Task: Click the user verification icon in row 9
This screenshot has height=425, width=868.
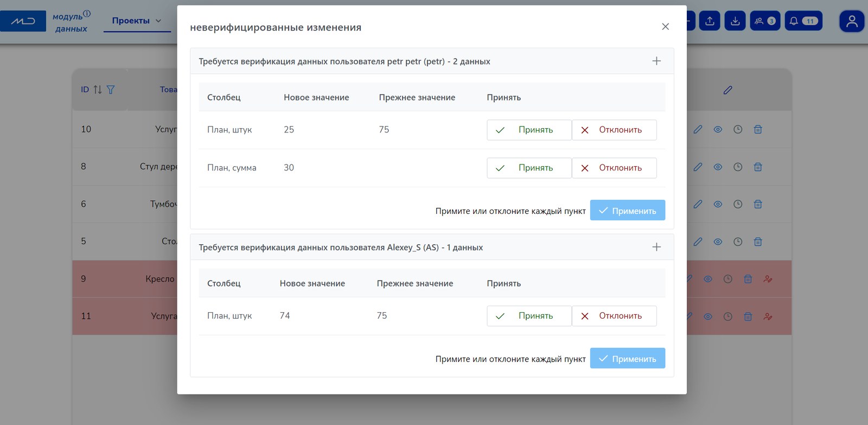Action: point(768,279)
